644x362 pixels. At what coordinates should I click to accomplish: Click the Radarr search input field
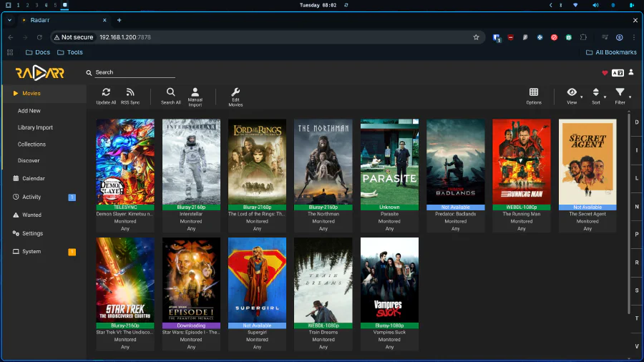135,72
